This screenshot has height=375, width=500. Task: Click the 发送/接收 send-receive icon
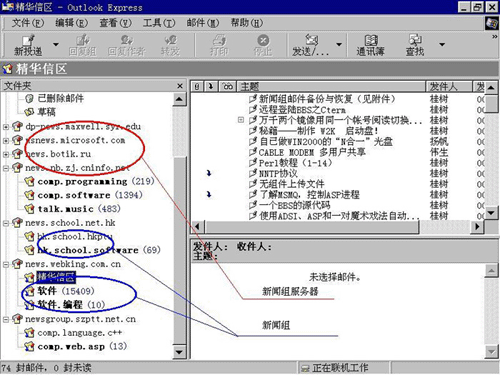pos(311,45)
